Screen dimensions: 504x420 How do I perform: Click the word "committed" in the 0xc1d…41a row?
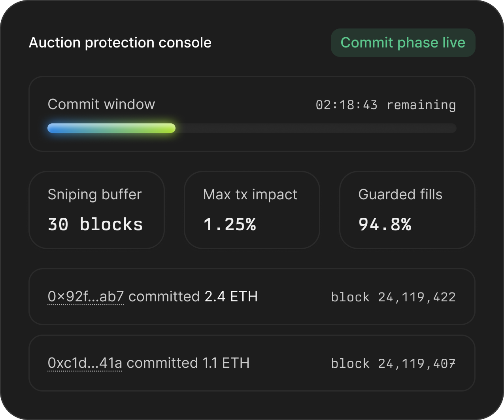click(x=162, y=363)
